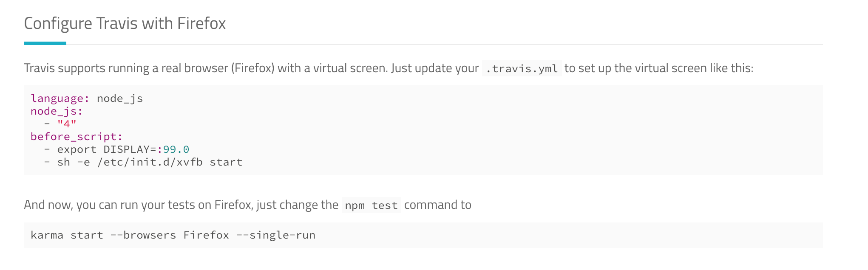Click the inline '.travis.yml' code snippet
This screenshot has width=868, height=270.
tap(522, 69)
